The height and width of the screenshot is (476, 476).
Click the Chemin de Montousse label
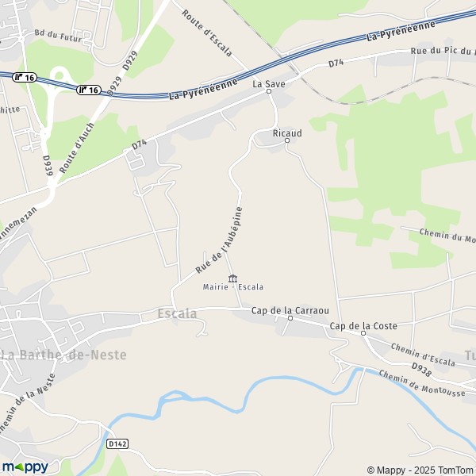pyautogui.click(x=422, y=383)
